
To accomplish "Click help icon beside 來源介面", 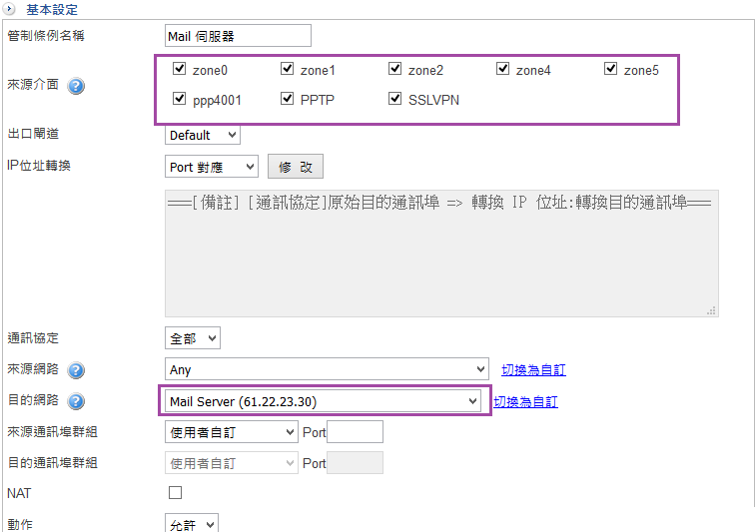I will click(76, 86).
